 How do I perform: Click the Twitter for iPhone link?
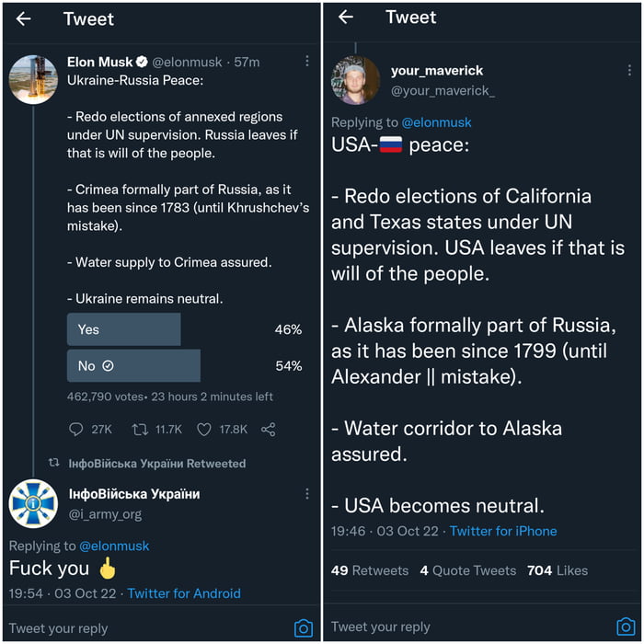pos(503,531)
